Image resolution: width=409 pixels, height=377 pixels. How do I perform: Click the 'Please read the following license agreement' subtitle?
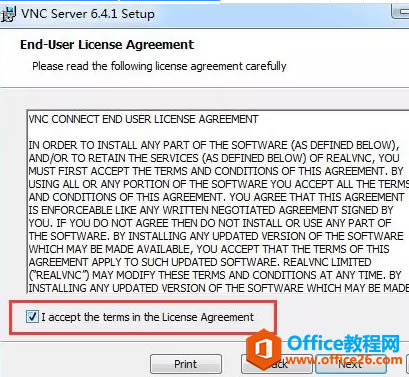pyautogui.click(x=159, y=66)
